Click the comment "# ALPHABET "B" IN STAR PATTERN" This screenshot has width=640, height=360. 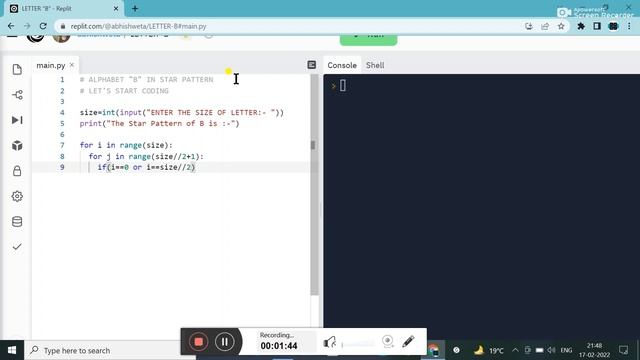147,80
